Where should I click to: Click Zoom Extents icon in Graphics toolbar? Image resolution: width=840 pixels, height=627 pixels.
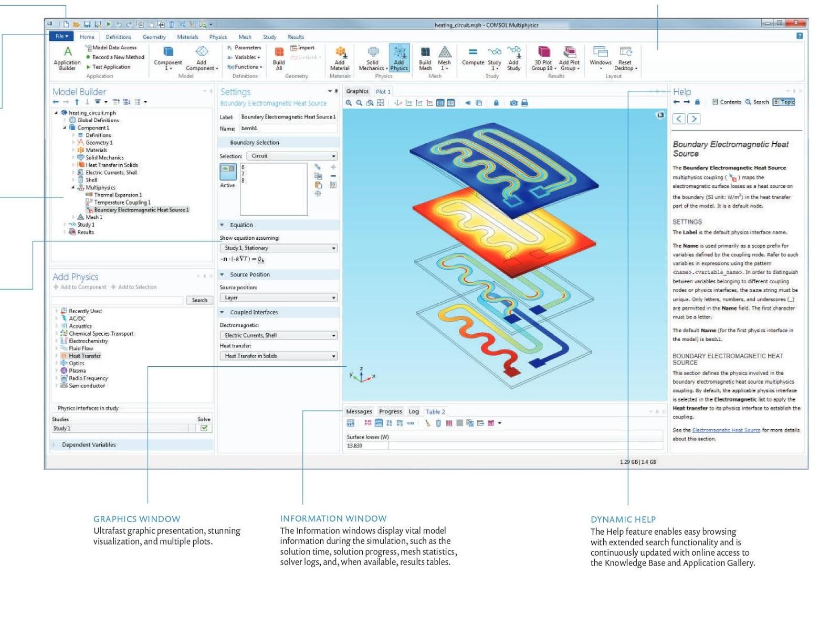(381, 103)
